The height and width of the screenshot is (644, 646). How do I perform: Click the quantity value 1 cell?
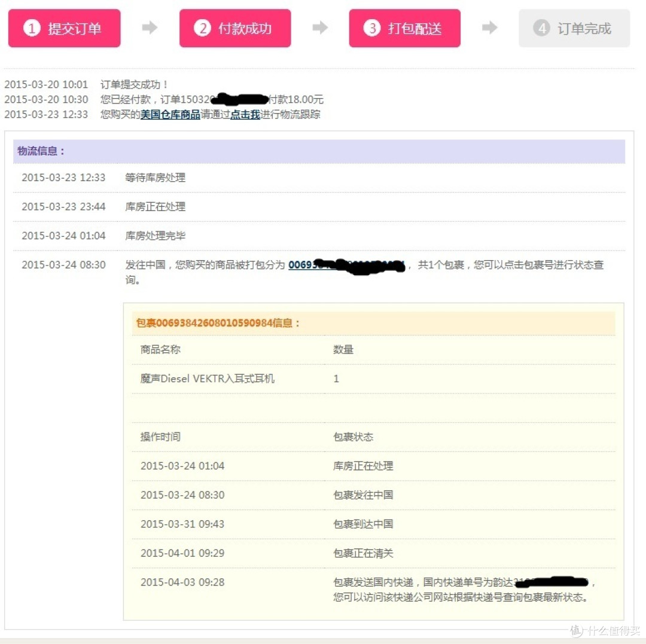tap(336, 379)
